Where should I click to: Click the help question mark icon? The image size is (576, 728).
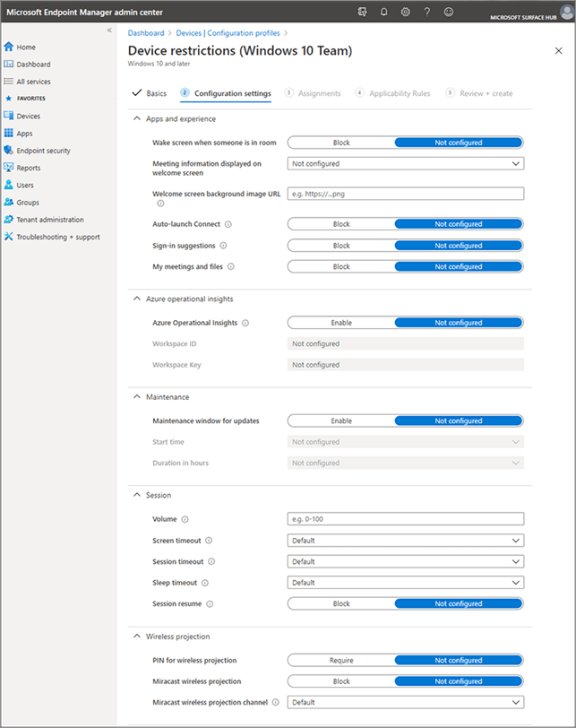pos(426,12)
